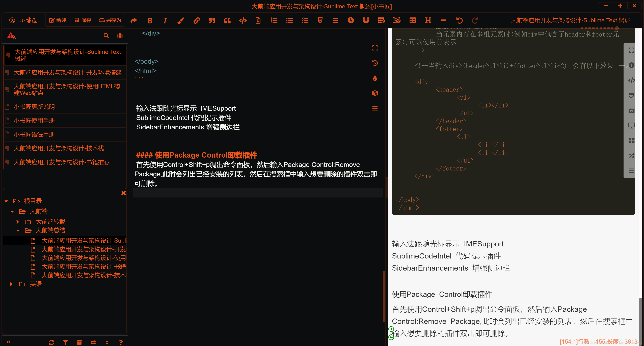Screen dimensions: 644x346
Task: Close the folder tree panel
Action: point(123,193)
